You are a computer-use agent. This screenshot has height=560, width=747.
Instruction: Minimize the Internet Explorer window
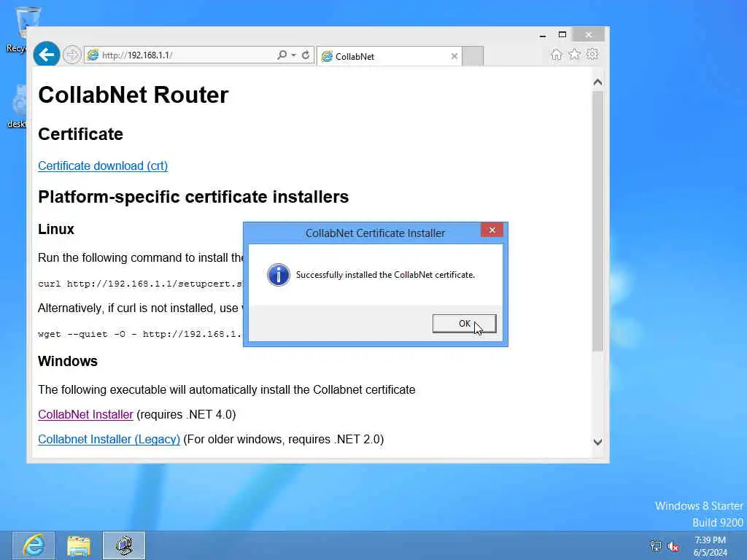click(x=543, y=35)
